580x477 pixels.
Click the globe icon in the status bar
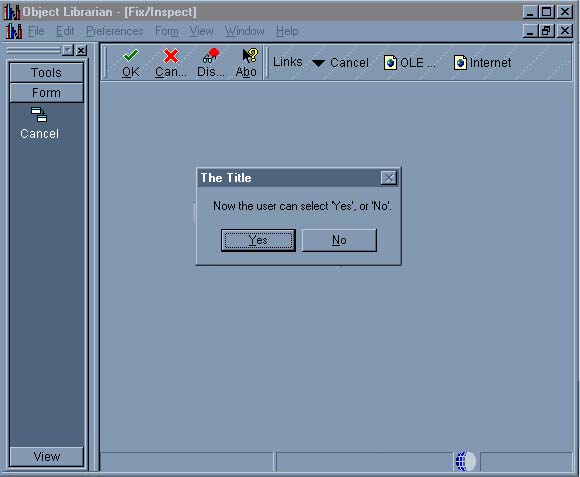pyautogui.click(x=466, y=461)
